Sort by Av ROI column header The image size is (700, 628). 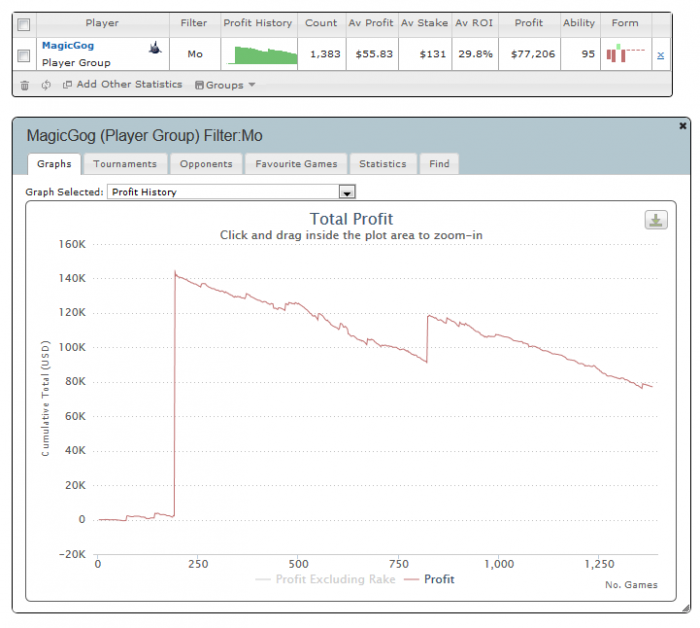474,23
